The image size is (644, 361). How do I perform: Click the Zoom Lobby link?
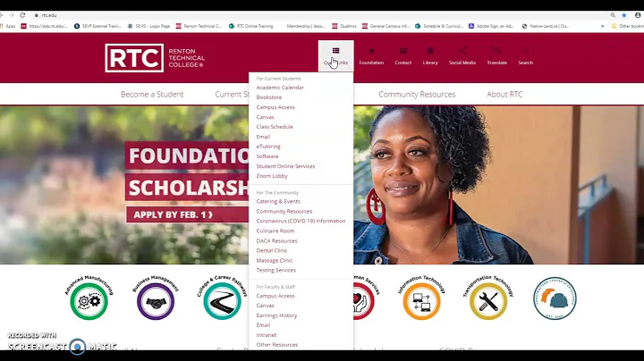[272, 176]
